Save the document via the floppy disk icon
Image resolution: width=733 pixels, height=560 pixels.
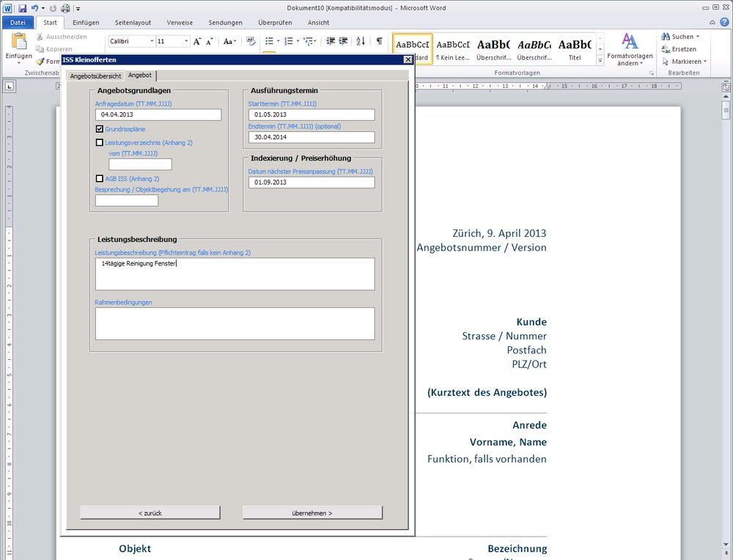click(x=22, y=8)
